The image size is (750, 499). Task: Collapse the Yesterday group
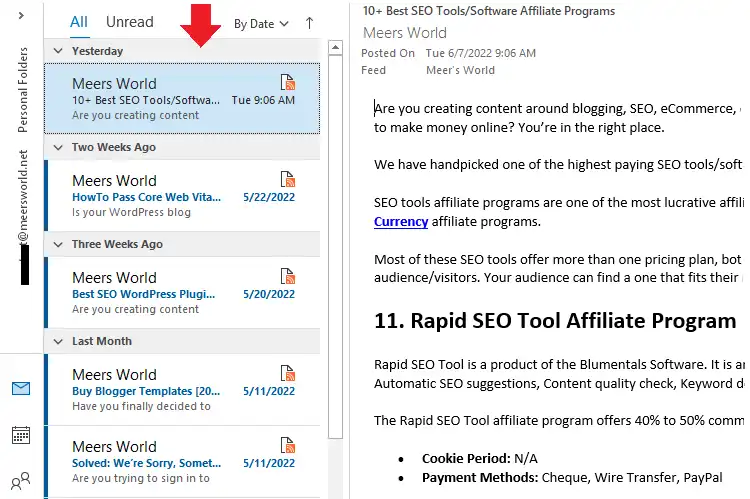[58, 51]
